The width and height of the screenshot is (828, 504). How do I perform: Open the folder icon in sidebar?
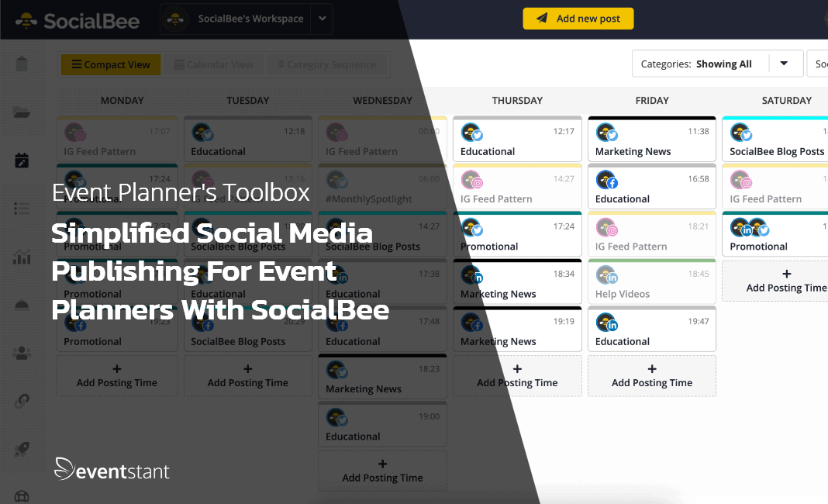point(22,112)
